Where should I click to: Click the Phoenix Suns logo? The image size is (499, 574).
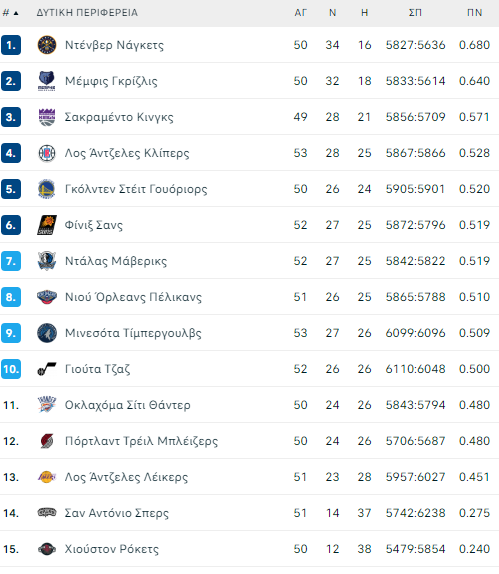click(47, 225)
